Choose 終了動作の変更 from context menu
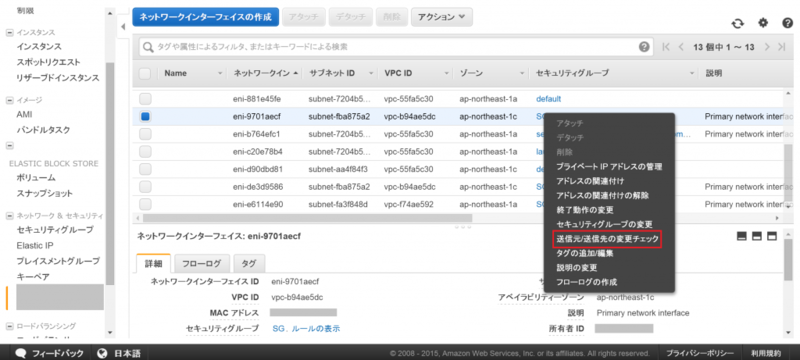Viewport: 800px width, 360px height. point(585,210)
